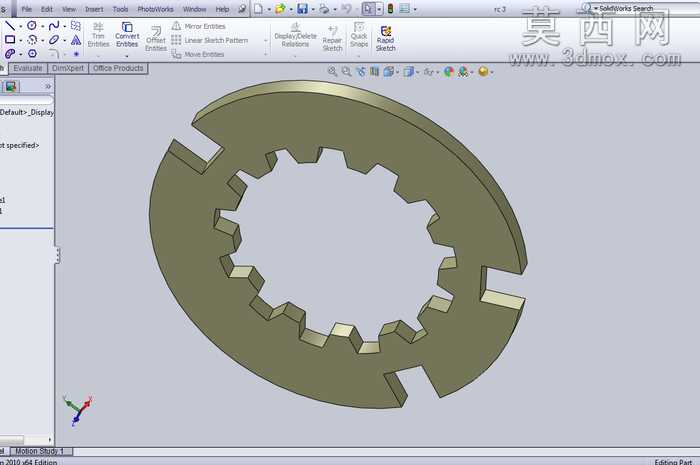
Task: Open the Tools menu
Action: 120,9
